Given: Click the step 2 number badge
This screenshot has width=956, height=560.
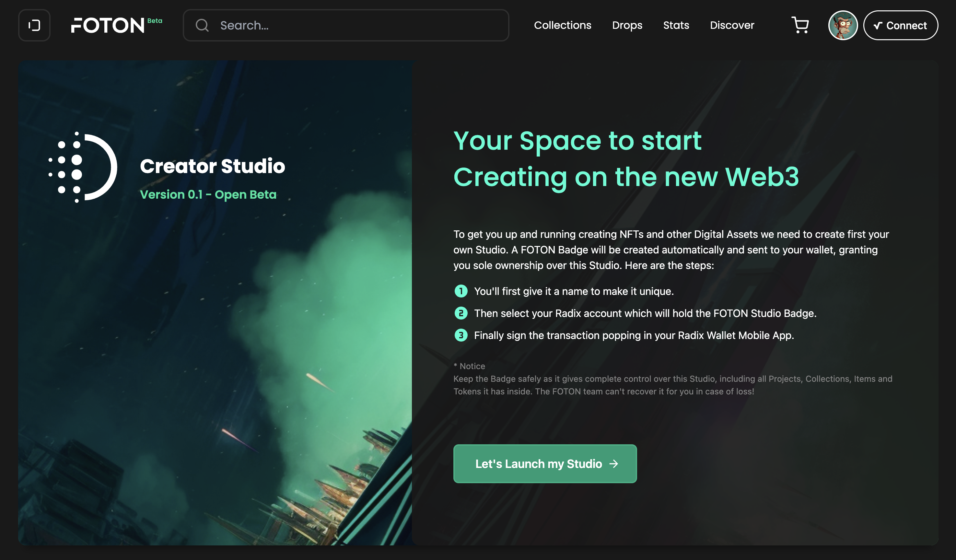Looking at the screenshot, I should [x=461, y=313].
